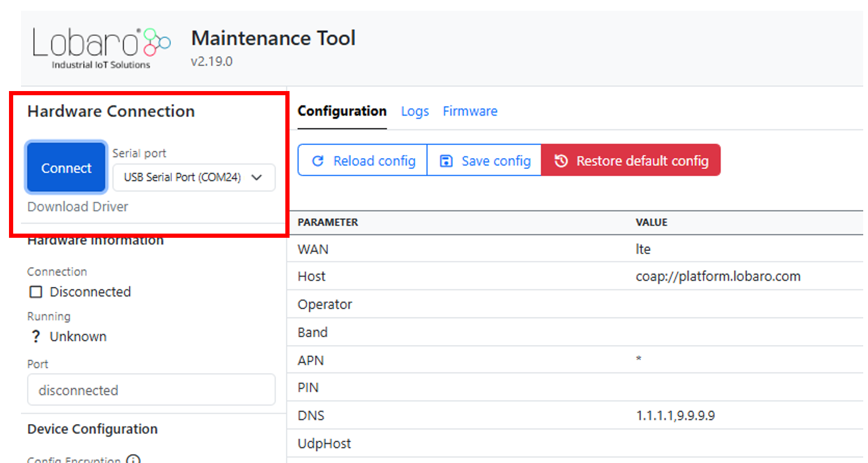The height and width of the screenshot is (463, 868).
Task: Click the PARAMETER column header
Action: pyautogui.click(x=328, y=222)
